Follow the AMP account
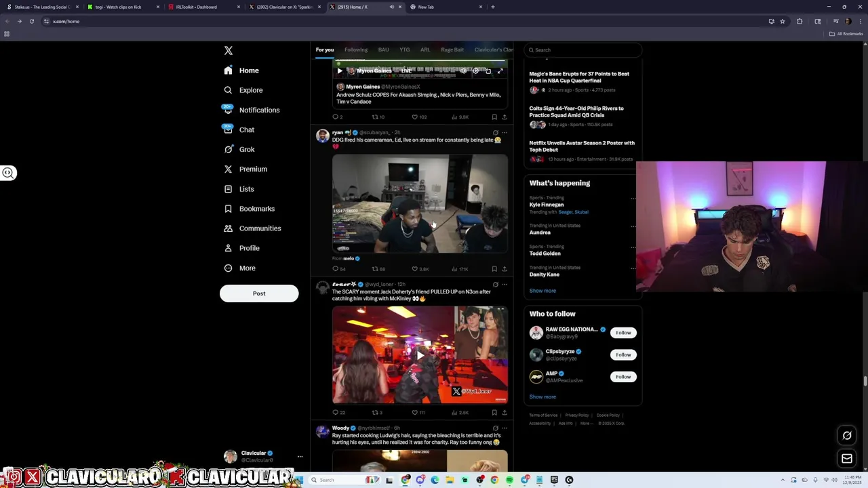Image resolution: width=868 pixels, height=488 pixels. coord(623,377)
